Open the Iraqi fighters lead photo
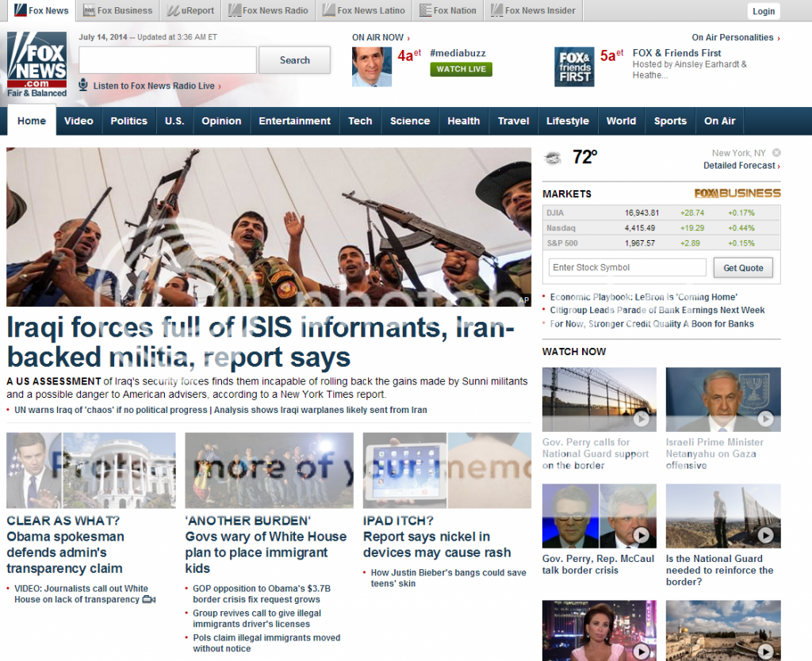Screen dimensions: 812x661 pyautogui.click(x=269, y=227)
